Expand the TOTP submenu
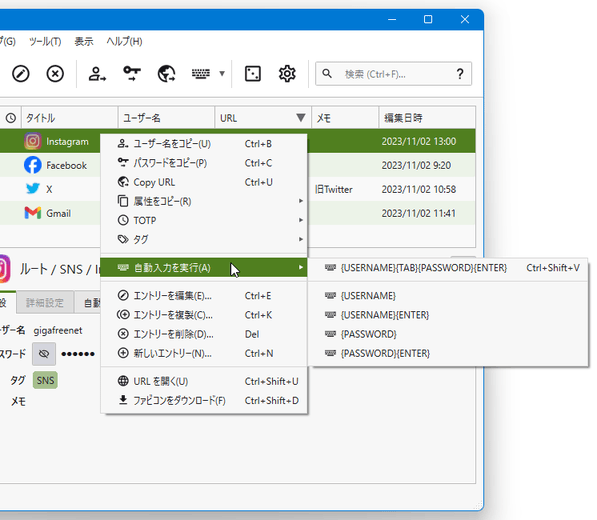The width and height of the screenshot is (597, 520). pyautogui.click(x=204, y=220)
